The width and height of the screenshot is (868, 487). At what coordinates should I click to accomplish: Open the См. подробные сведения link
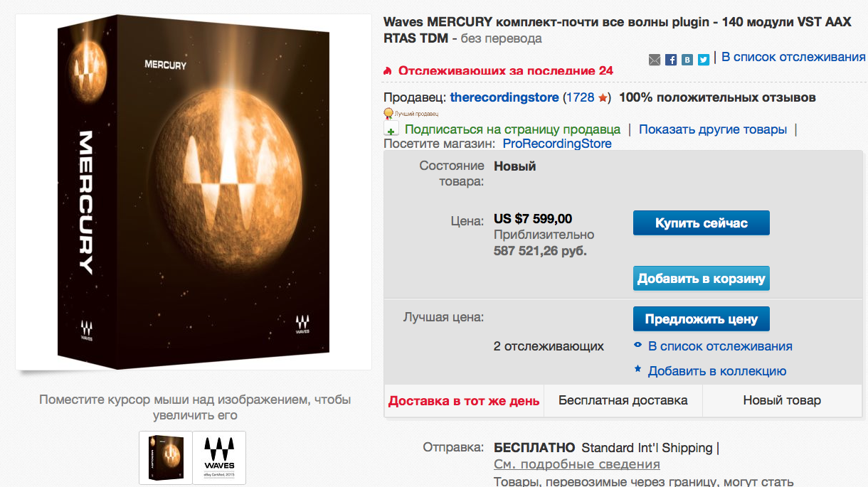(x=577, y=464)
